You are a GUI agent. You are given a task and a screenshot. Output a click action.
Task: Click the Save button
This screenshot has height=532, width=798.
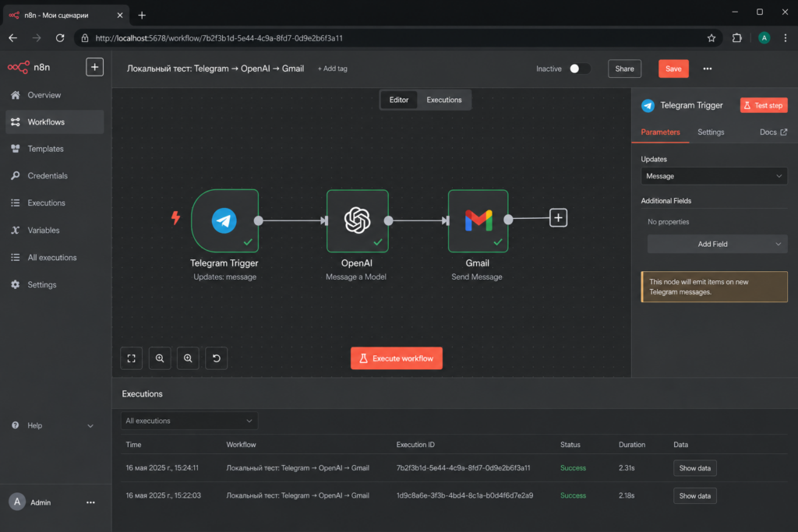click(673, 69)
